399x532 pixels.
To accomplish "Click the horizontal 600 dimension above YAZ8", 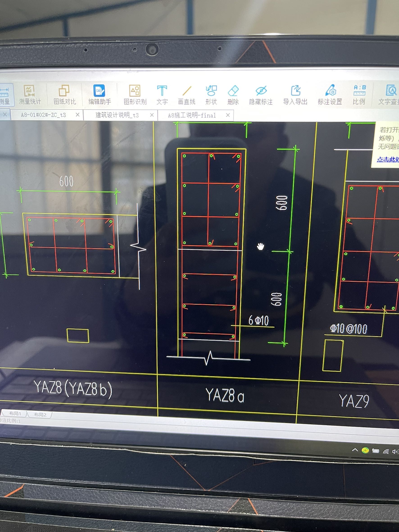I will (x=66, y=181).
